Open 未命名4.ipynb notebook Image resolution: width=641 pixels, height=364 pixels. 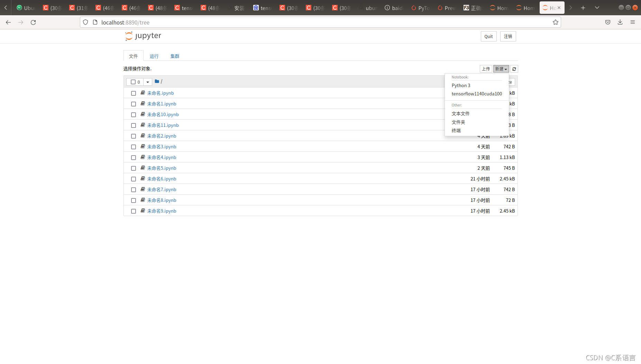162,157
